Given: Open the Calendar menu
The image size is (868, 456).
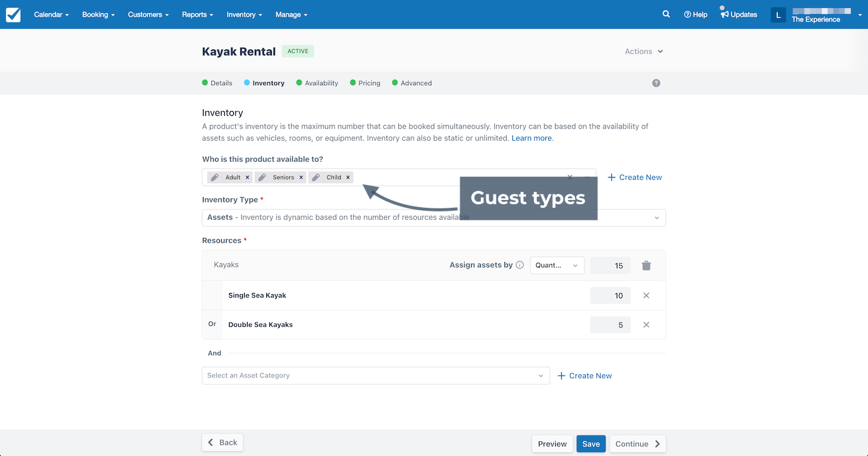Looking at the screenshot, I should click(x=51, y=14).
